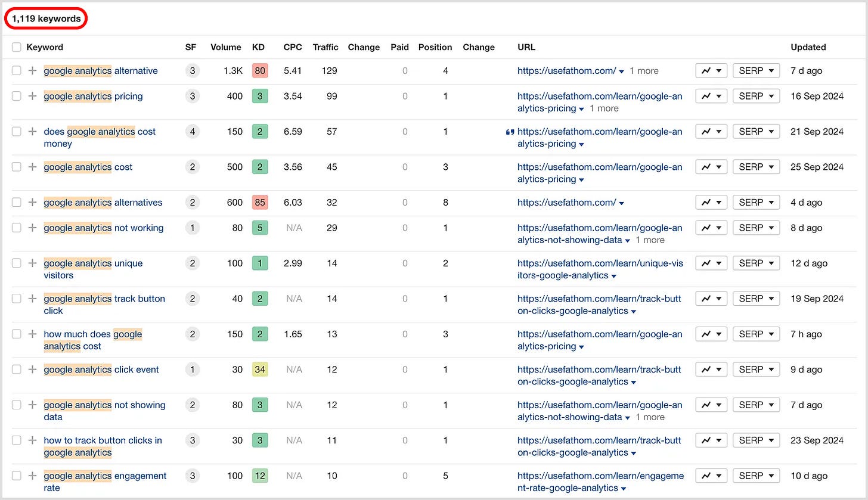Click KD badge 80 for google analytics alternative
868x500 pixels.
(x=260, y=71)
